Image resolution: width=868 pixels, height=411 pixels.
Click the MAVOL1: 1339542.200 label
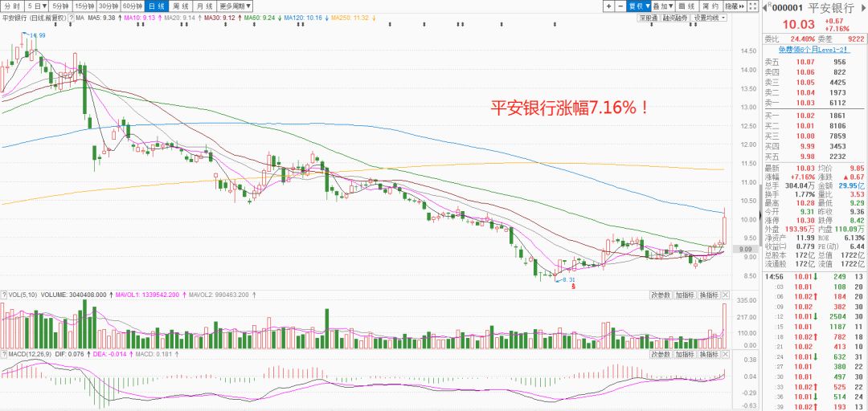(146, 295)
